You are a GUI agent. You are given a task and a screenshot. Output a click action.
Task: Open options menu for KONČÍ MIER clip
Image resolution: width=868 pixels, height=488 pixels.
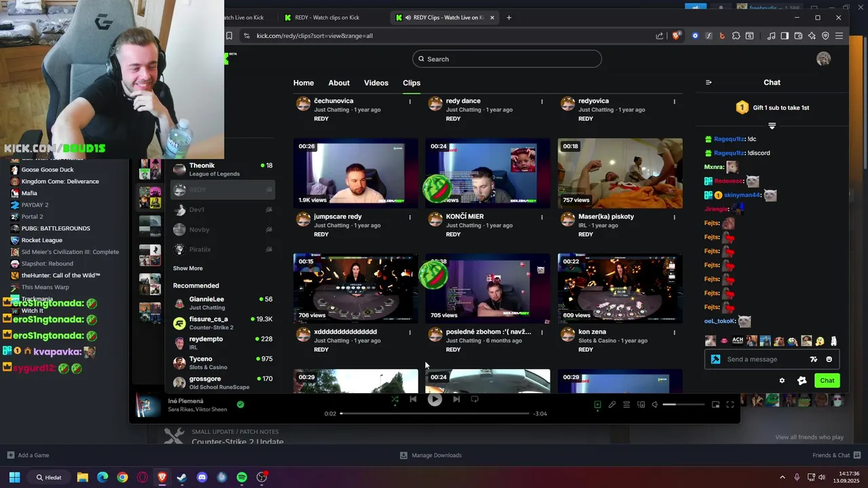(542, 218)
